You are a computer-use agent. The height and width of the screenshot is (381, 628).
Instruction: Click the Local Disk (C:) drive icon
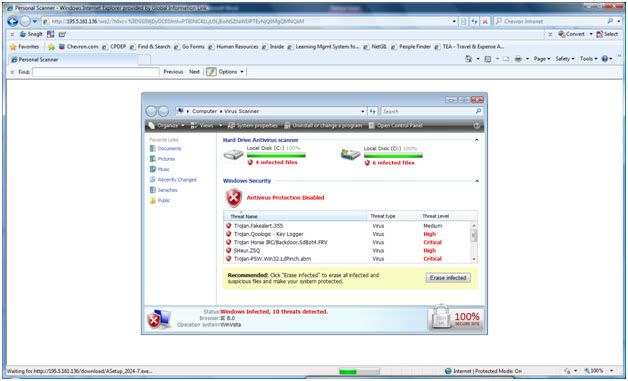coord(233,154)
